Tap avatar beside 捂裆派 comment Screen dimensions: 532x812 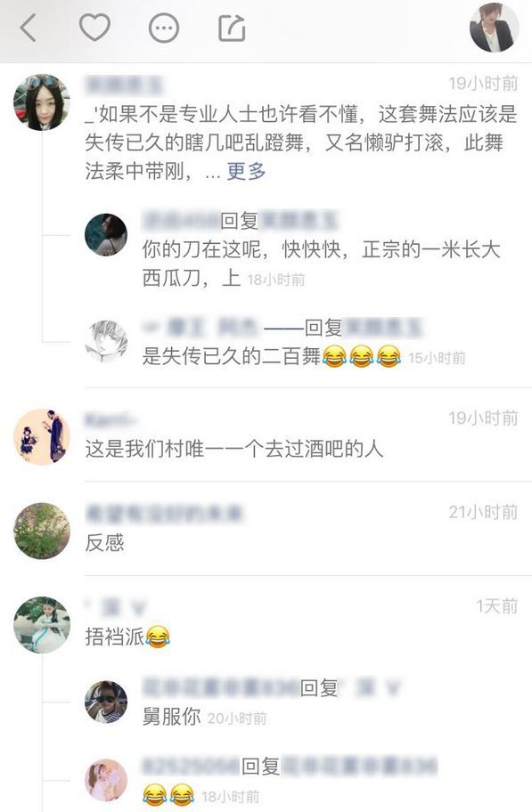tap(42, 624)
